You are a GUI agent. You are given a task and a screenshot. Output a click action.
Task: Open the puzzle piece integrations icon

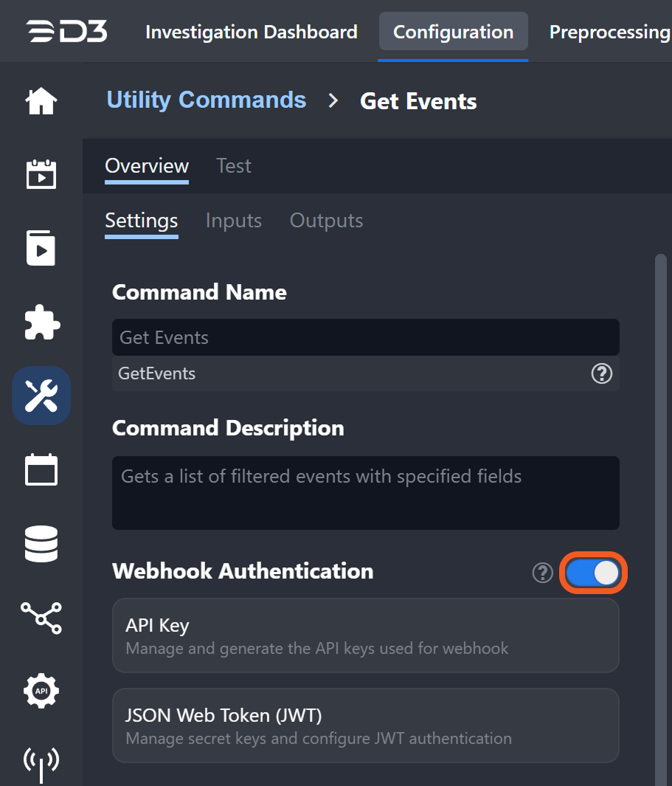point(41,323)
